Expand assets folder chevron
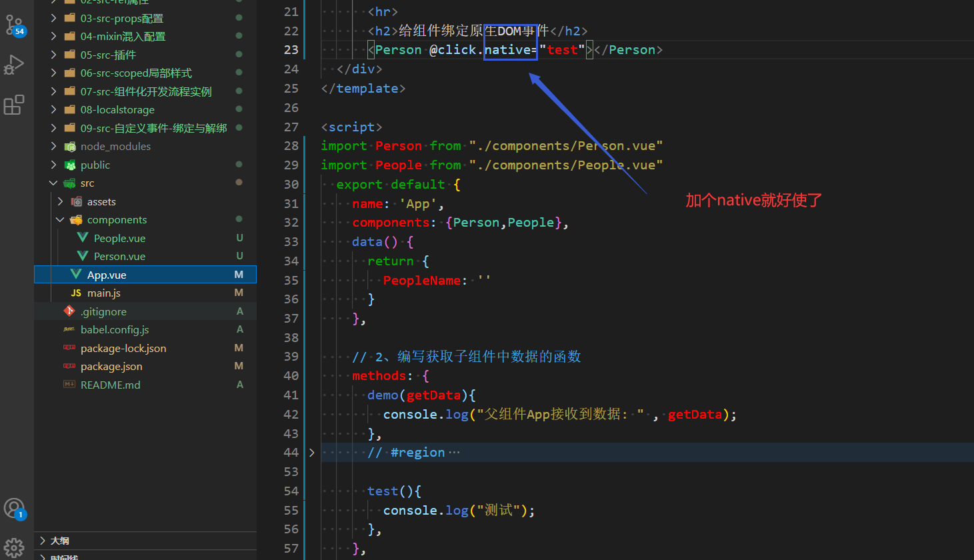 click(60, 201)
